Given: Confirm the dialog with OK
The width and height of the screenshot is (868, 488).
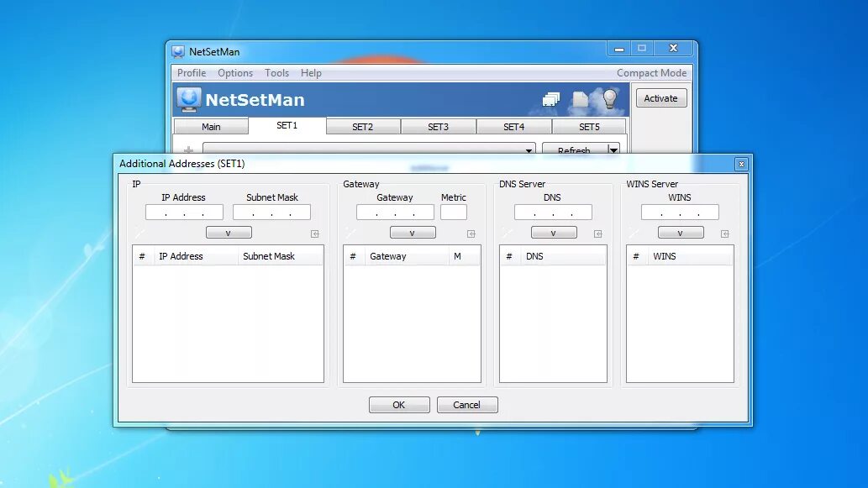Looking at the screenshot, I should 399,405.
